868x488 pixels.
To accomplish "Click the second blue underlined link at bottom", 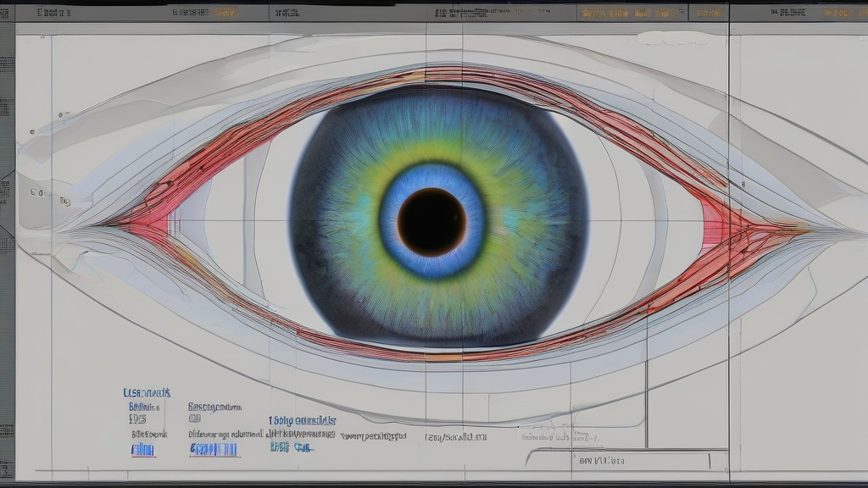I will pyautogui.click(x=213, y=450).
